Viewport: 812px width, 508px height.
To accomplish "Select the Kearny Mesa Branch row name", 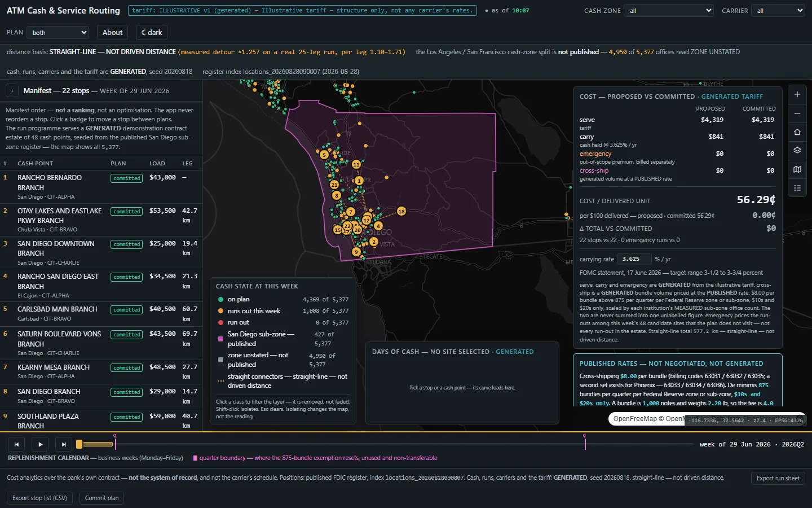I will click(x=54, y=367).
